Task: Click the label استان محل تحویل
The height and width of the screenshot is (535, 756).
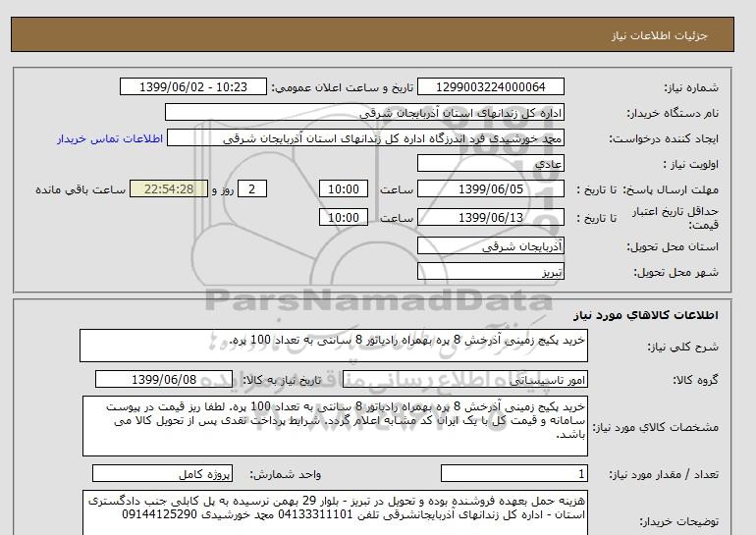Action: pos(673,246)
